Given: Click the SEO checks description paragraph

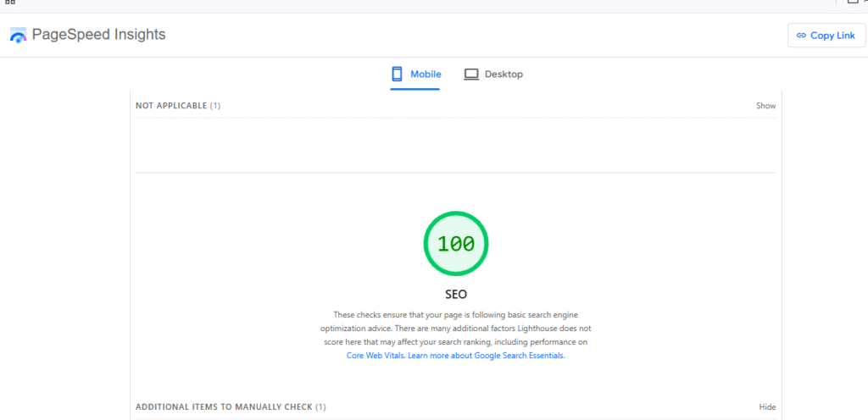Looking at the screenshot, I should [x=456, y=328].
